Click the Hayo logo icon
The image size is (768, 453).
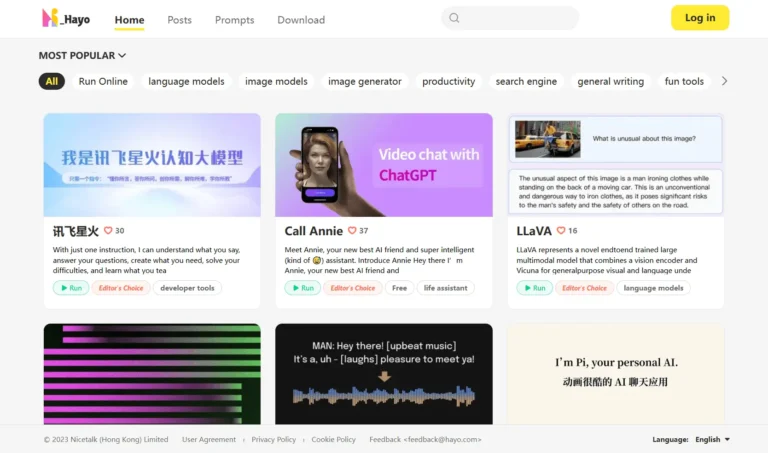[x=50, y=18]
